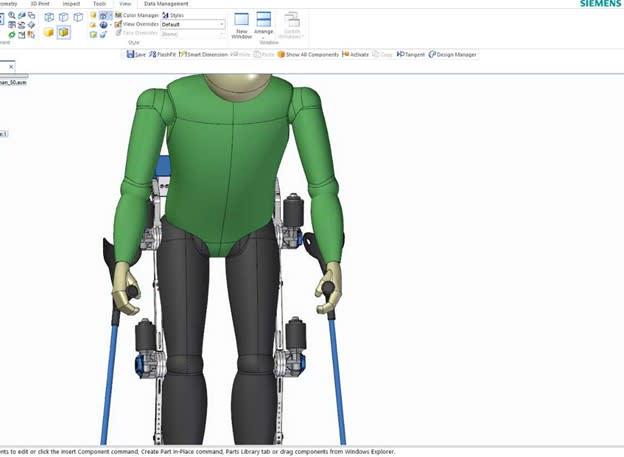624x457 pixels.
Task: Click Activate in the quick toolbar
Action: click(x=355, y=55)
